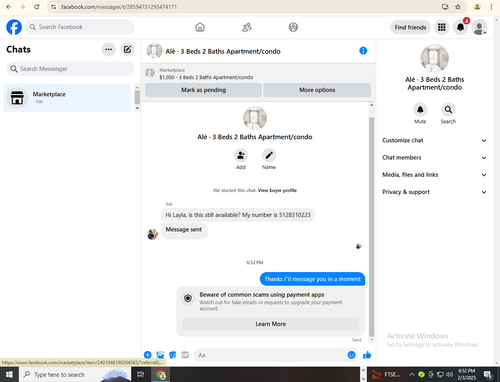Click Mark as pending button
Image resolution: width=500 pixels, height=382 pixels.
point(203,90)
